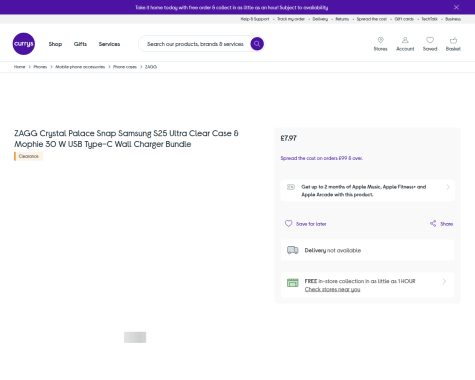This screenshot has height=380, width=475.
Task: Open the TechTalk link
Action: pyautogui.click(x=429, y=19)
